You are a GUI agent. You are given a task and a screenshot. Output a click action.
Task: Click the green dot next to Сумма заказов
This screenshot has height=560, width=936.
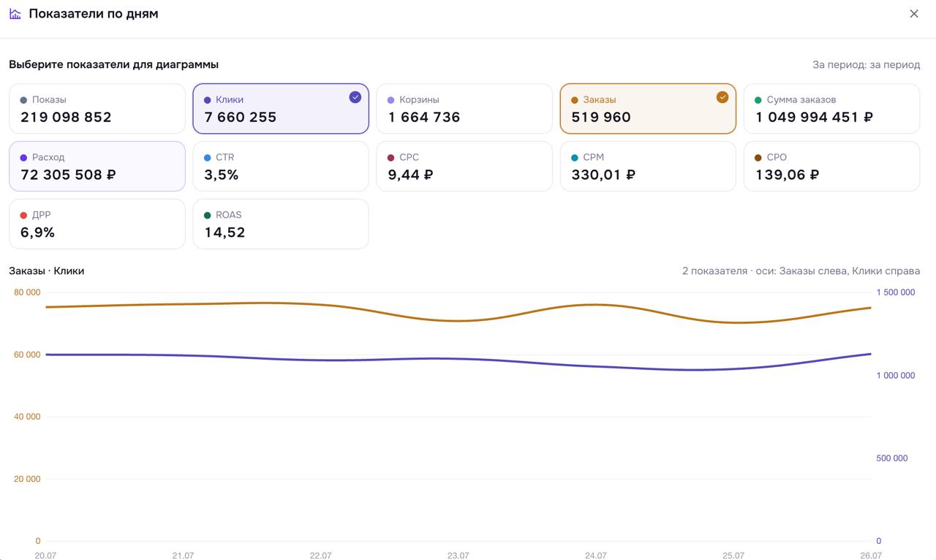tap(758, 100)
